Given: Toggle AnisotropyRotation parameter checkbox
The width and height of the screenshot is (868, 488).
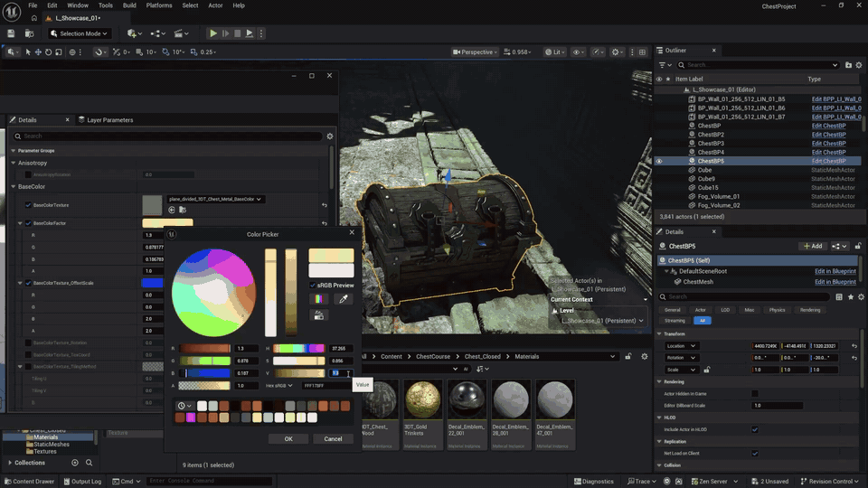Looking at the screenshot, I should pyautogui.click(x=28, y=174).
